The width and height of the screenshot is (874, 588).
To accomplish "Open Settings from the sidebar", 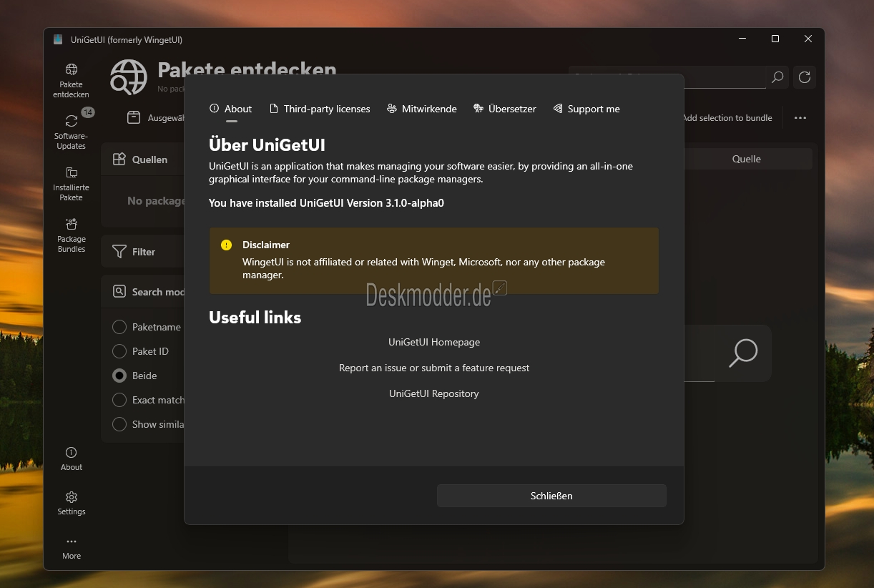I will (72, 503).
